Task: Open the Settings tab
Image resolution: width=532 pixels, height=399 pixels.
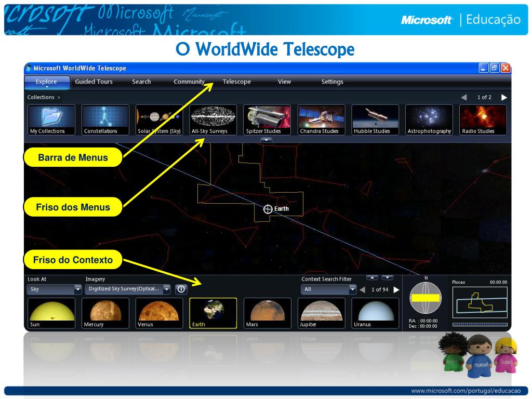Action: point(332,82)
